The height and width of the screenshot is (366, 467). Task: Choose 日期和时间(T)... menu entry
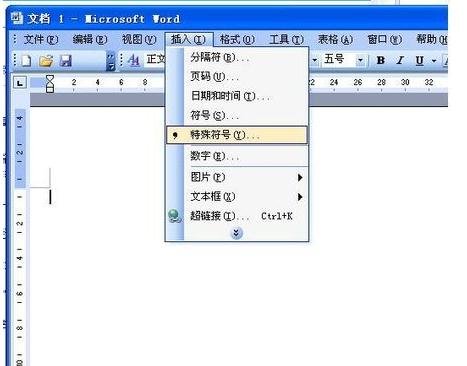point(237,96)
